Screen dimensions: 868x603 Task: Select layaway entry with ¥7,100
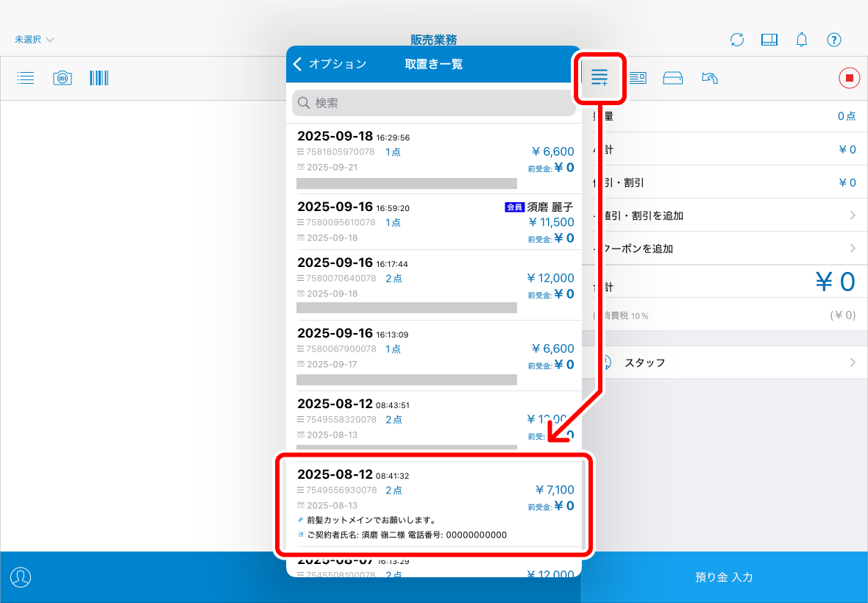[434, 504]
